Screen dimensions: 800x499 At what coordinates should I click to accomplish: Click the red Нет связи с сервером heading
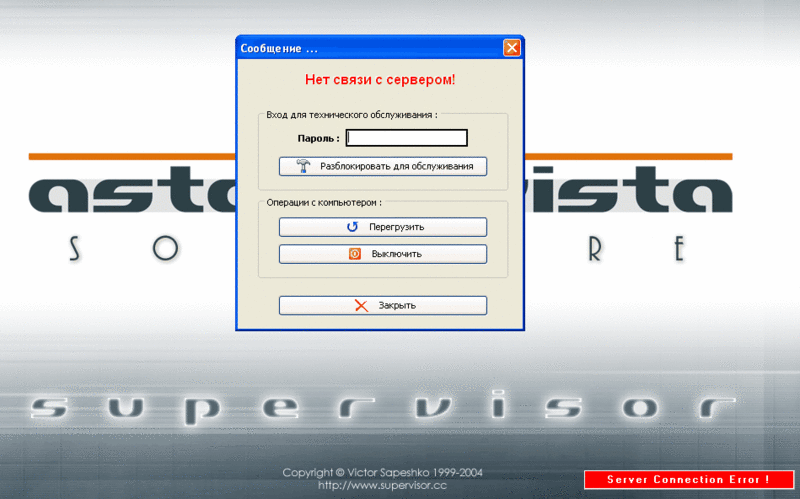tap(380, 80)
